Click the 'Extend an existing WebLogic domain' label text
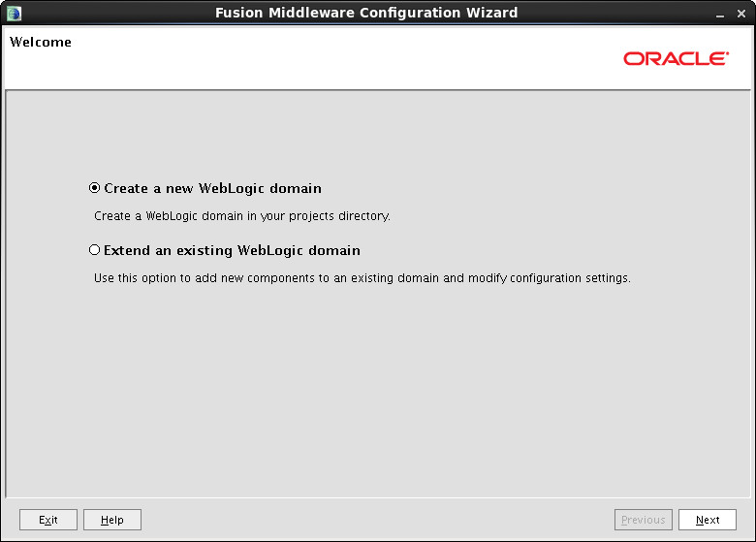The width and height of the screenshot is (756, 542). [232, 250]
